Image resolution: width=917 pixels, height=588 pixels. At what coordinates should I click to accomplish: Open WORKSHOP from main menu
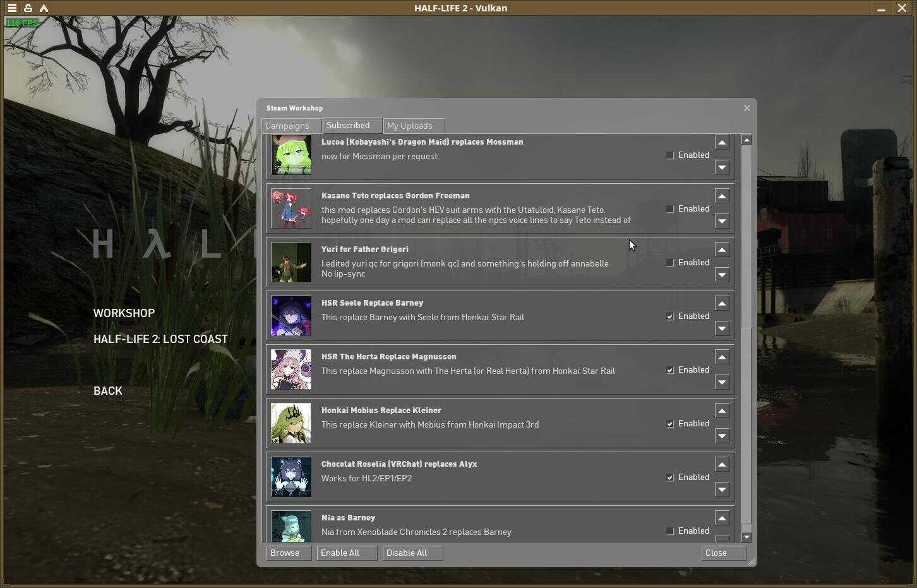pos(124,313)
